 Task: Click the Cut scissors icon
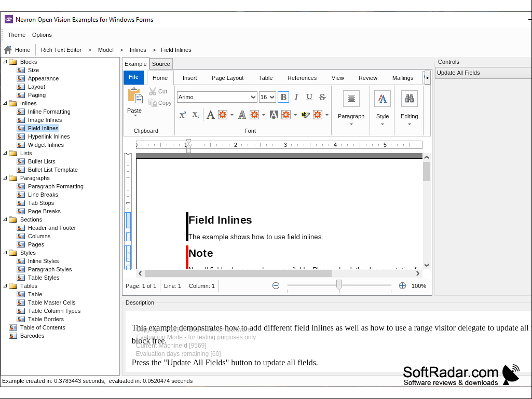[x=153, y=92]
